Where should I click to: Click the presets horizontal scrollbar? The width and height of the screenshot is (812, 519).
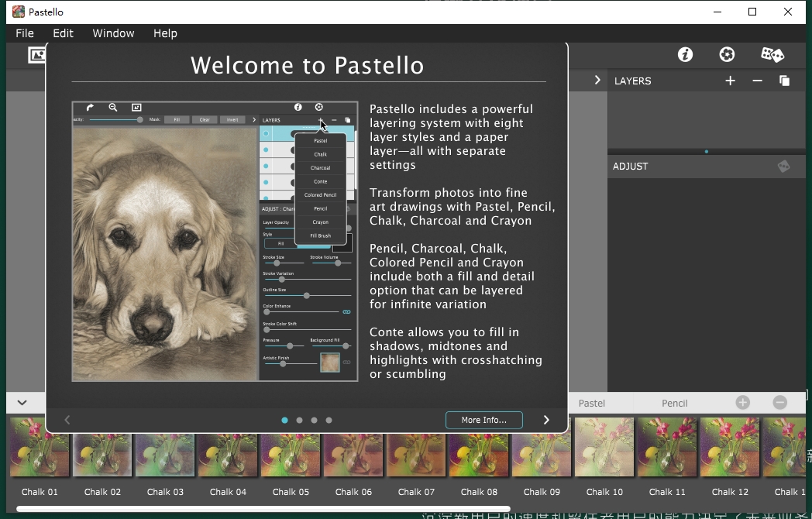pyautogui.click(x=263, y=509)
